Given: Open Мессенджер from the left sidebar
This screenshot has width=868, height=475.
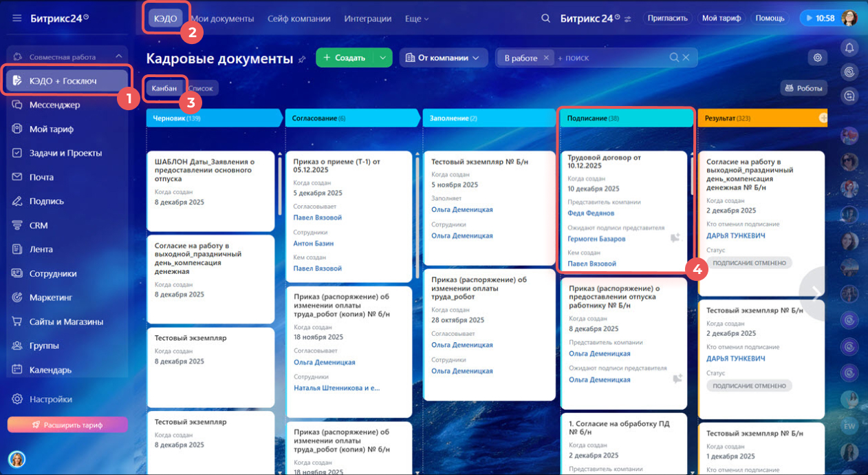Looking at the screenshot, I should click(54, 105).
